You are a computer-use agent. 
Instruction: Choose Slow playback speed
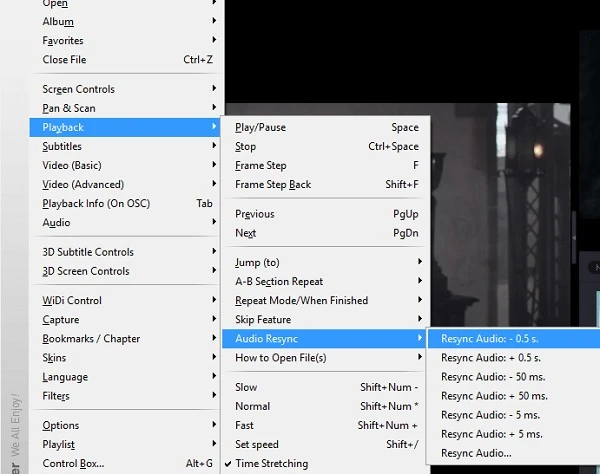[x=324, y=387]
